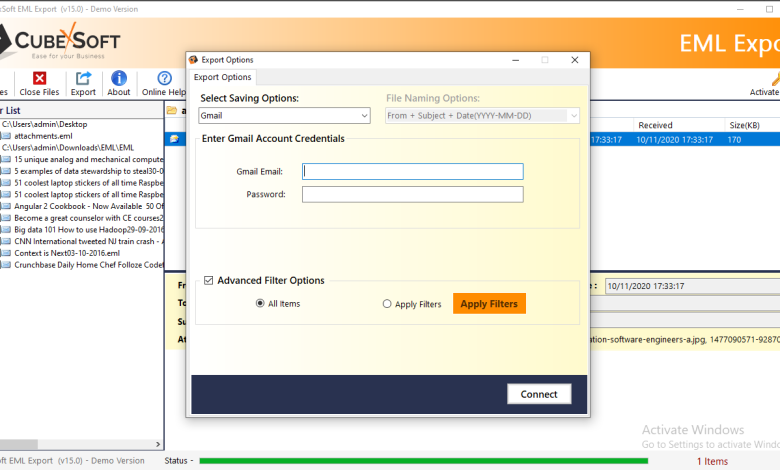Click email icon for Big data 101 file
Image resolution: width=780 pixels, height=470 pixels.
pyautogui.click(x=6, y=229)
